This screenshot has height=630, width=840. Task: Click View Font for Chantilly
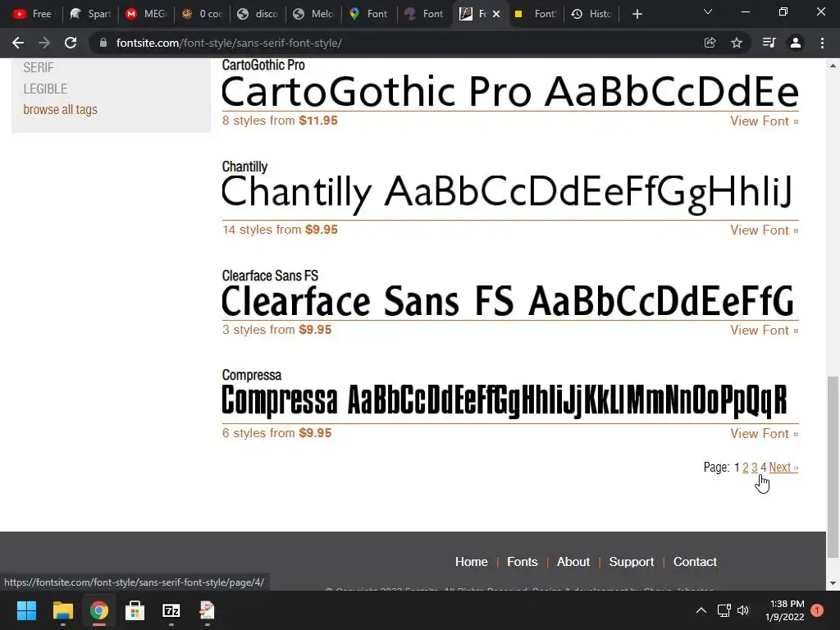764,231
